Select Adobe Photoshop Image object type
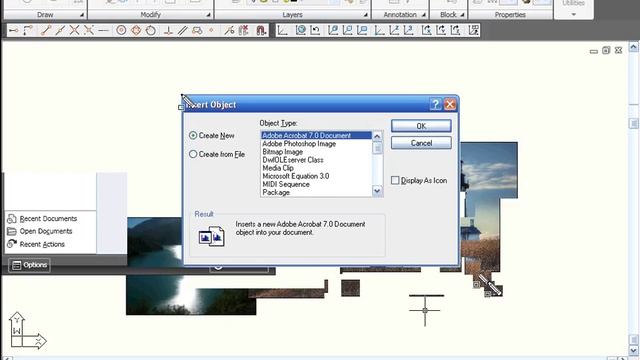The height and width of the screenshot is (360, 640). (316, 144)
